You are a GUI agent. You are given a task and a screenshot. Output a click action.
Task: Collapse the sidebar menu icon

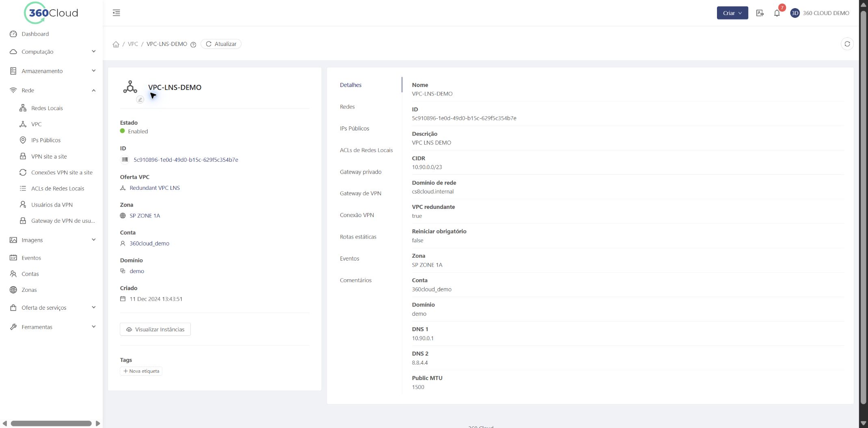click(117, 13)
